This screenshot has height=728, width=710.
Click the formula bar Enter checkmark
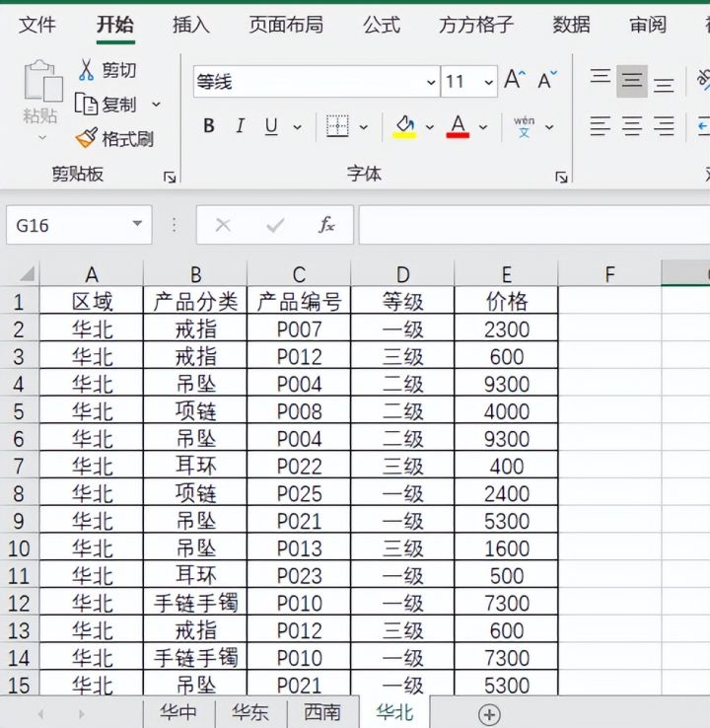coord(275,225)
